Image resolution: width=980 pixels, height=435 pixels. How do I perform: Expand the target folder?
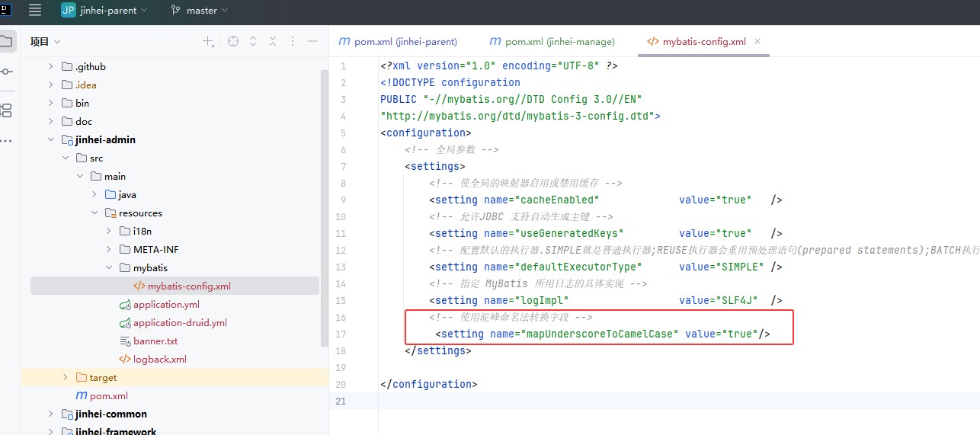[x=66, y=378]
